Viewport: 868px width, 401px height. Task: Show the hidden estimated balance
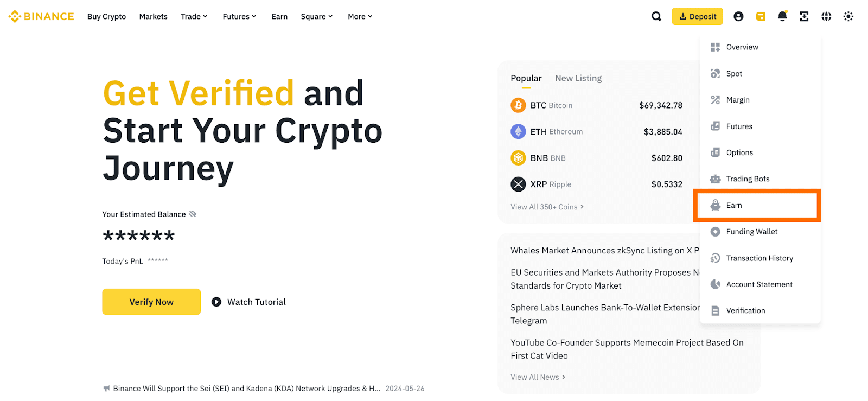pyautogui.click(x=193, y=214)
